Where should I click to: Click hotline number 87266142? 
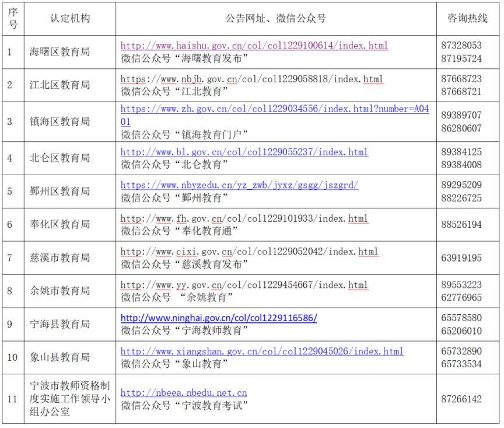point(461,399)
